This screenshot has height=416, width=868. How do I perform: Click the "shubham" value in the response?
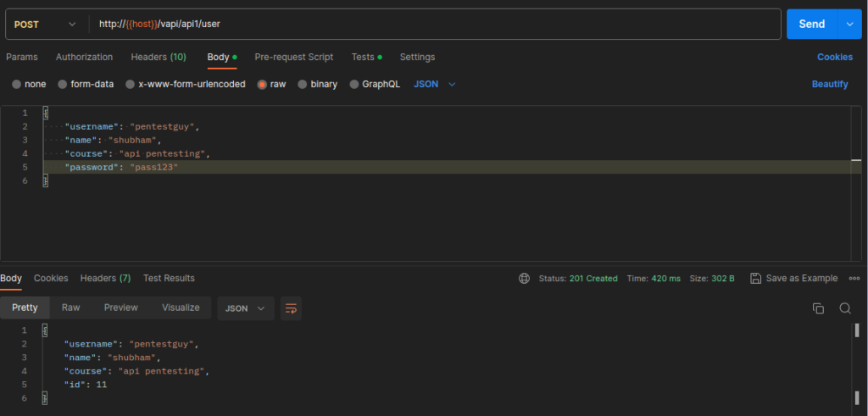point(134,358)
